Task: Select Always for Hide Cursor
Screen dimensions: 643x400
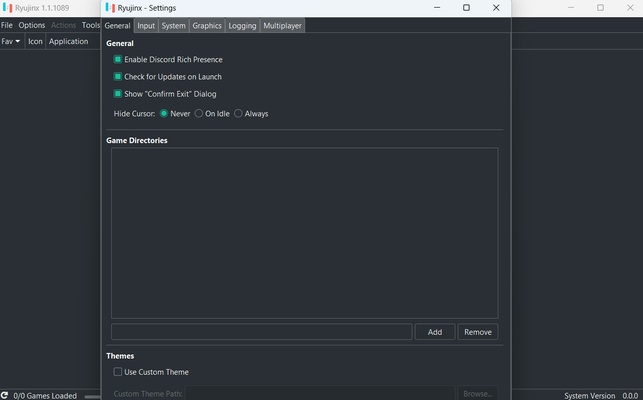Action: pos(238,114)
